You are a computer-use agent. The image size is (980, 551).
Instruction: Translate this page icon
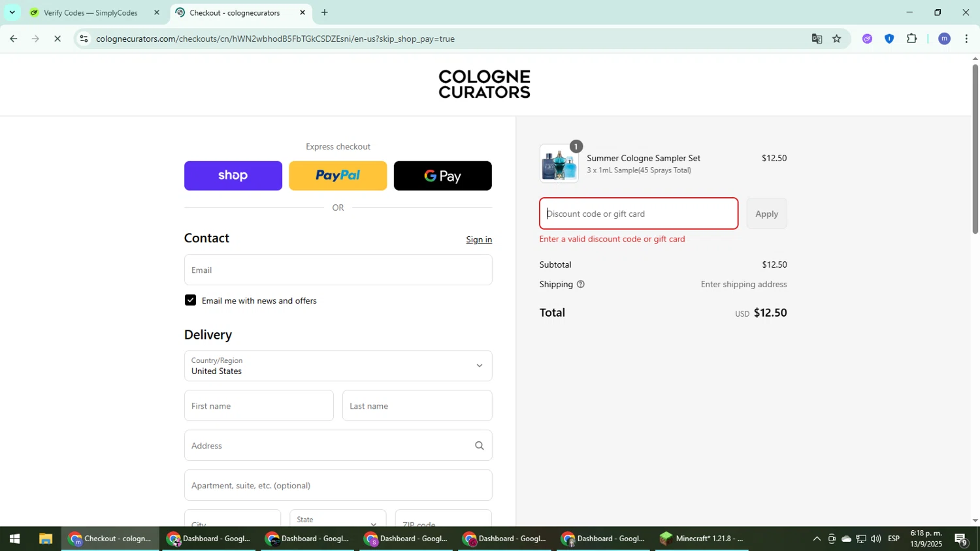click(x=817, y=39)
